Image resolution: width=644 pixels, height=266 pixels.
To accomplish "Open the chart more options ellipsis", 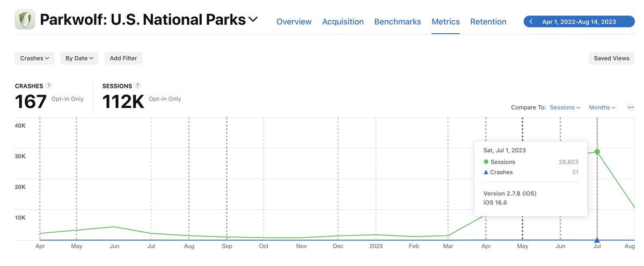I will click(631, 107).
